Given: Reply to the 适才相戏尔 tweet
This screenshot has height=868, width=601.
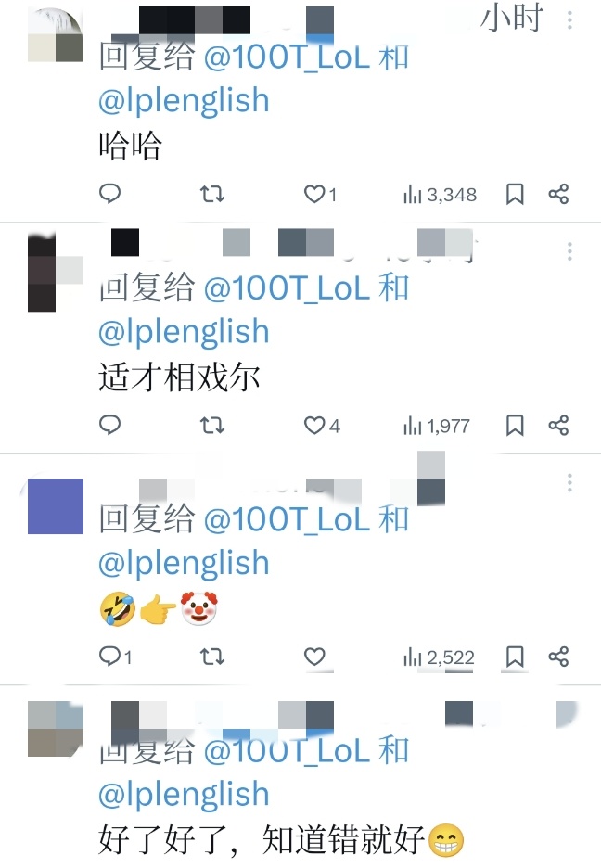Looking at the screenshot, I should pos(109,425).
